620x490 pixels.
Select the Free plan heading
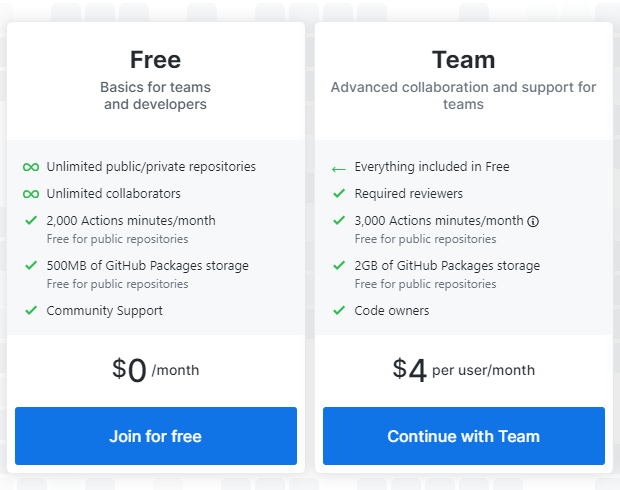pyautogui.click(x=155, y=59)
